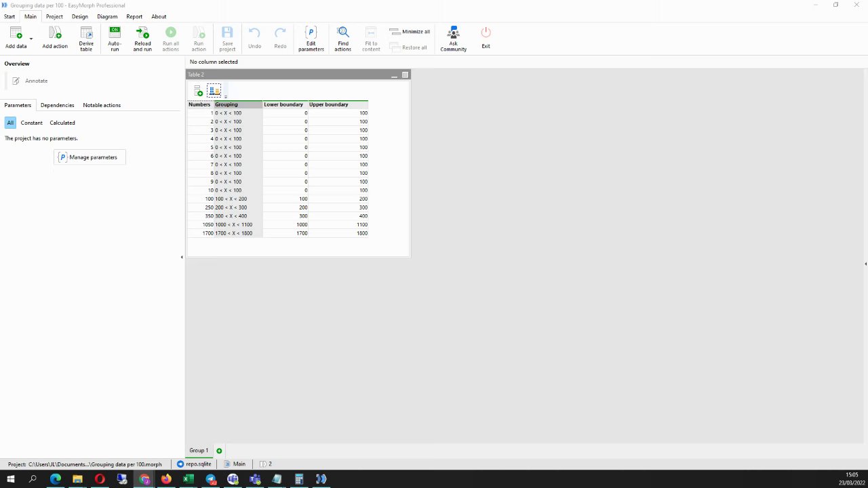The width and height of the screenshot is (868, 488).
Task: Click the add action icon in Table 2
Action: coord(198,90)
